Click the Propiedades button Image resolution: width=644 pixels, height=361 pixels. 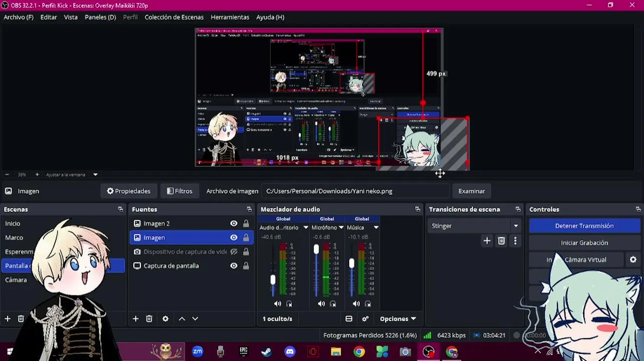tap(128, 191)
